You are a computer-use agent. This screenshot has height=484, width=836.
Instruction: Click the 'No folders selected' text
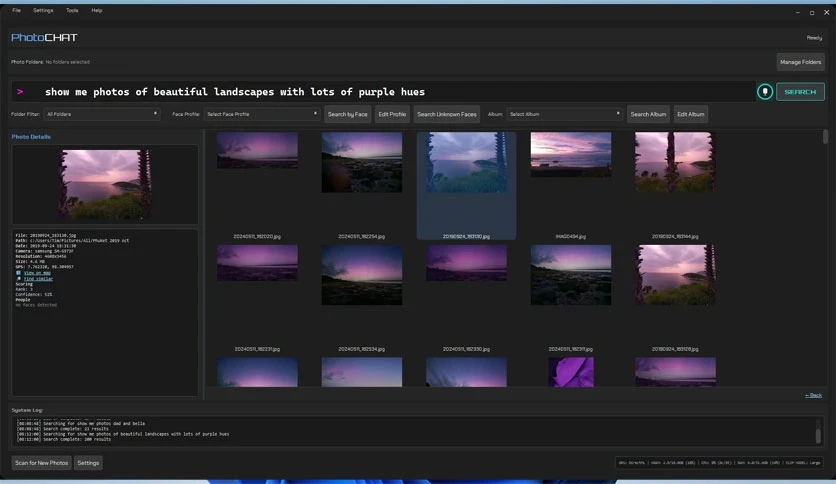68,62
